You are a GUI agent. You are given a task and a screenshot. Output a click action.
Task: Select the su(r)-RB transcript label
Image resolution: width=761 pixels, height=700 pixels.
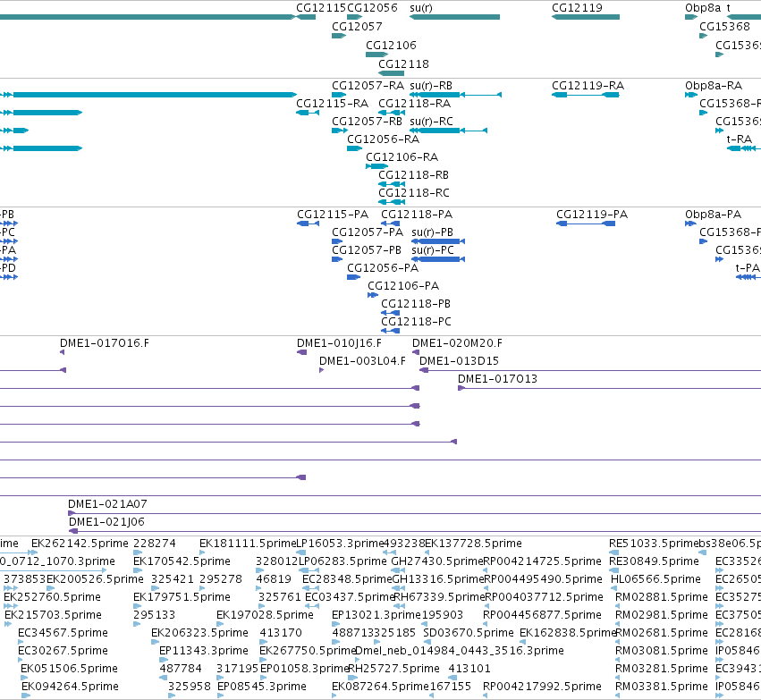[431, 86]
